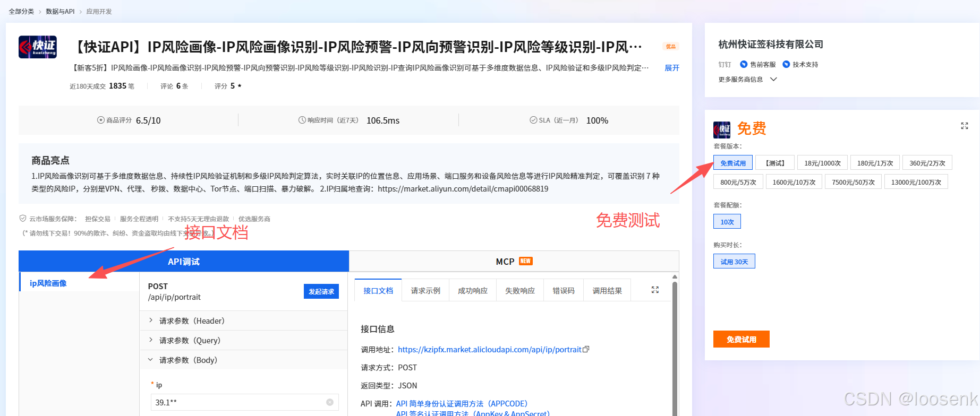Open 错误码 tab
This screenshot has width=980, height=416.
(x=564, y=290)
